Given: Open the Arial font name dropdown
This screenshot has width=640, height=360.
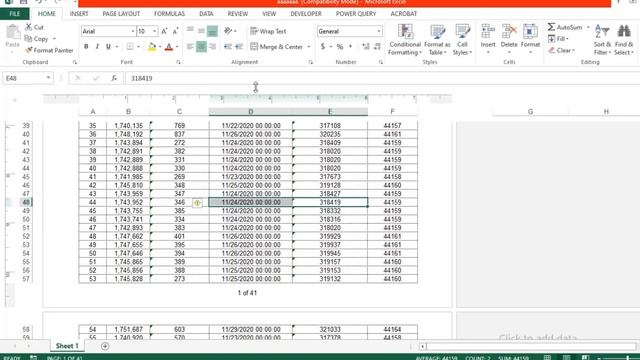Looking at the screenshot, I should pos(133,31).
